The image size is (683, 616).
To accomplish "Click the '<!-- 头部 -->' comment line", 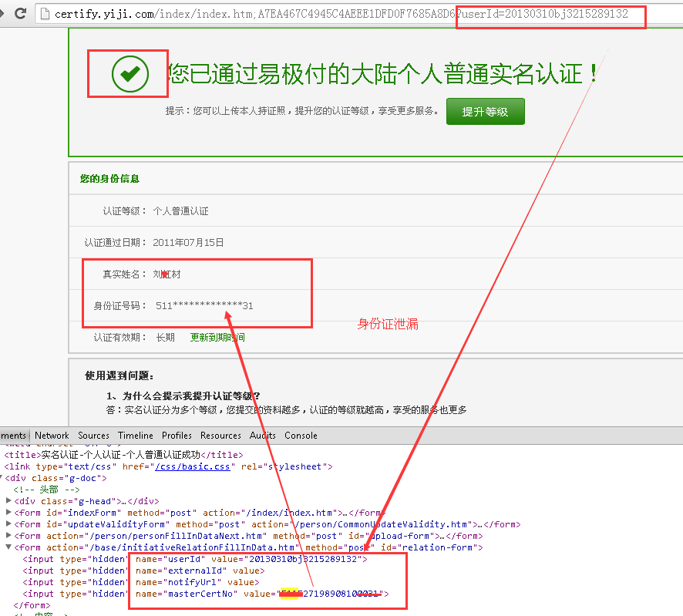I will (x=46, y=490).
